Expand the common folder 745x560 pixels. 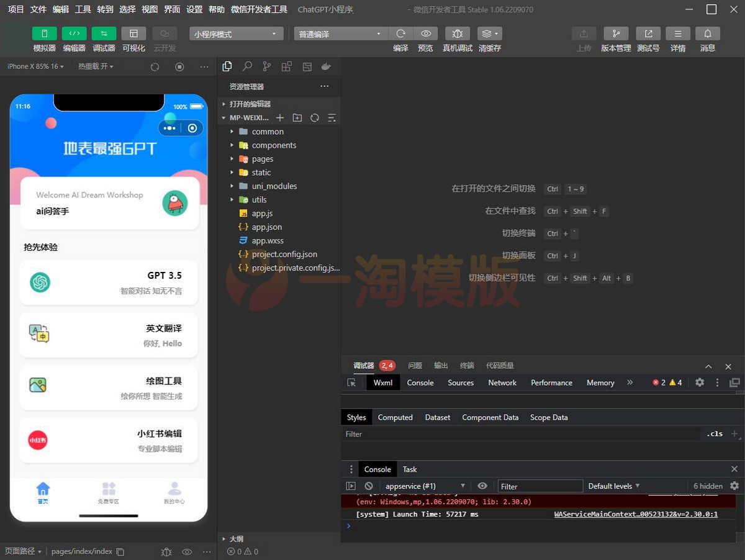[279, 132]
